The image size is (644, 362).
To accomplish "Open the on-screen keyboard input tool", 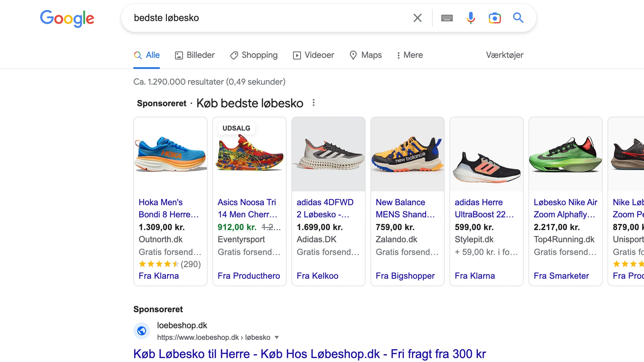I will tap(447, 18).
